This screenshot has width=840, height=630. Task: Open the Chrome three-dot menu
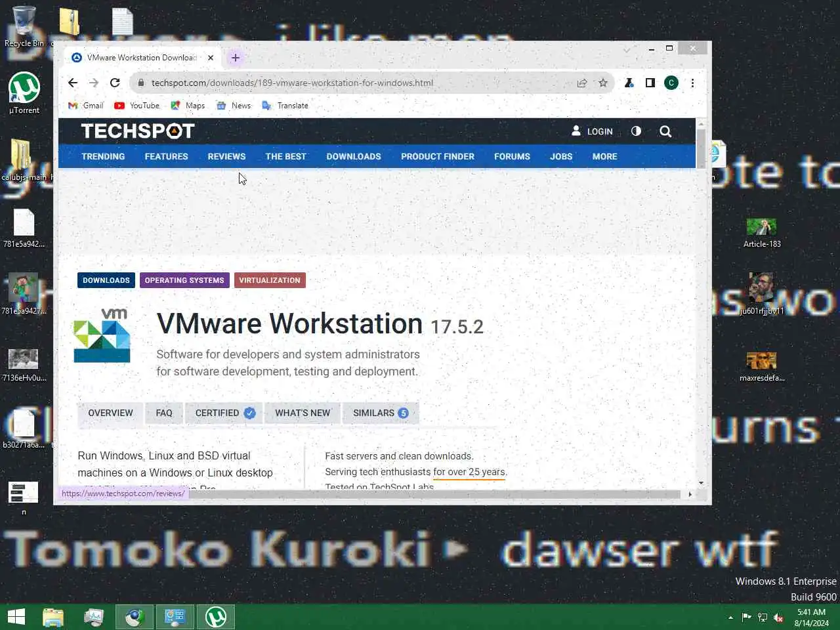point(692,83)
